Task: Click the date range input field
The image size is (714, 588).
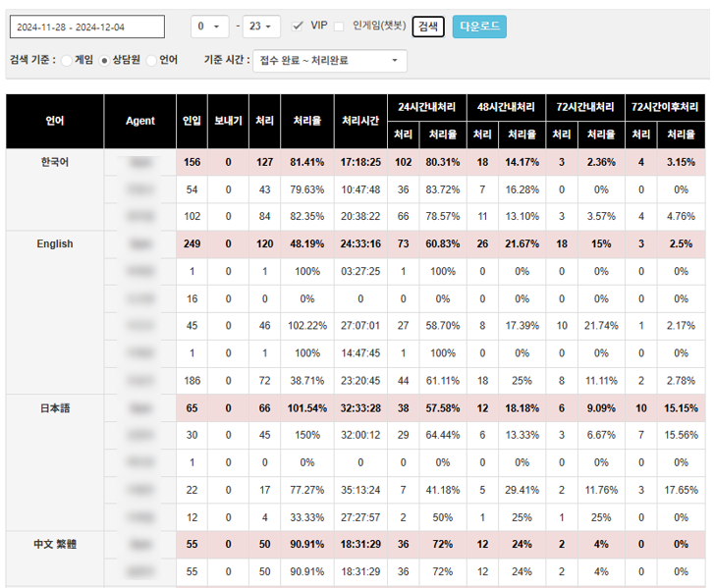Action: (86, 27)
